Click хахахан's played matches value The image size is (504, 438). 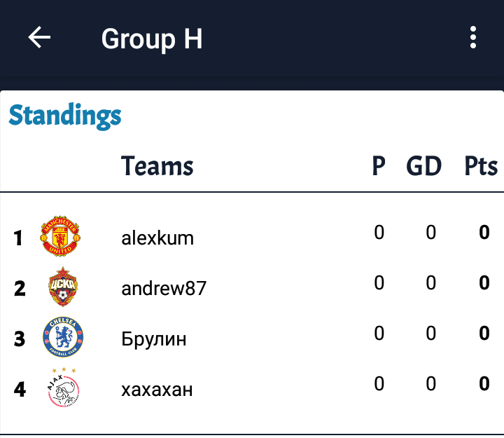click(379, 383)
